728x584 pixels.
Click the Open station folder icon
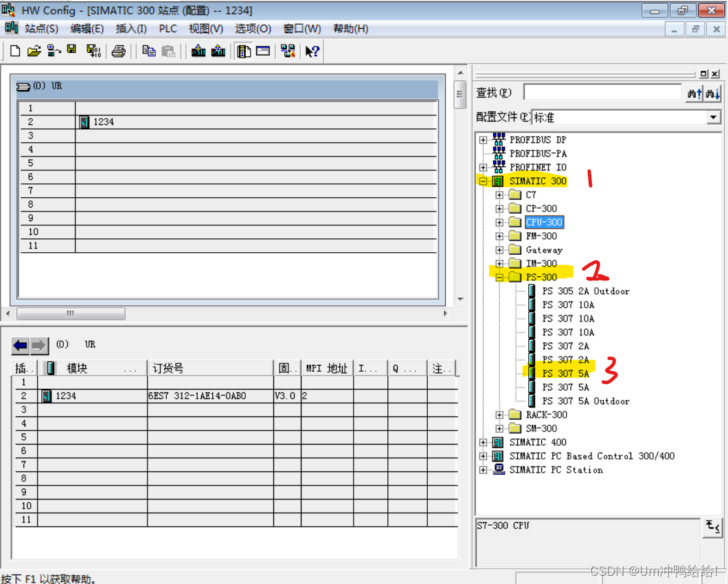pos(34,51)
